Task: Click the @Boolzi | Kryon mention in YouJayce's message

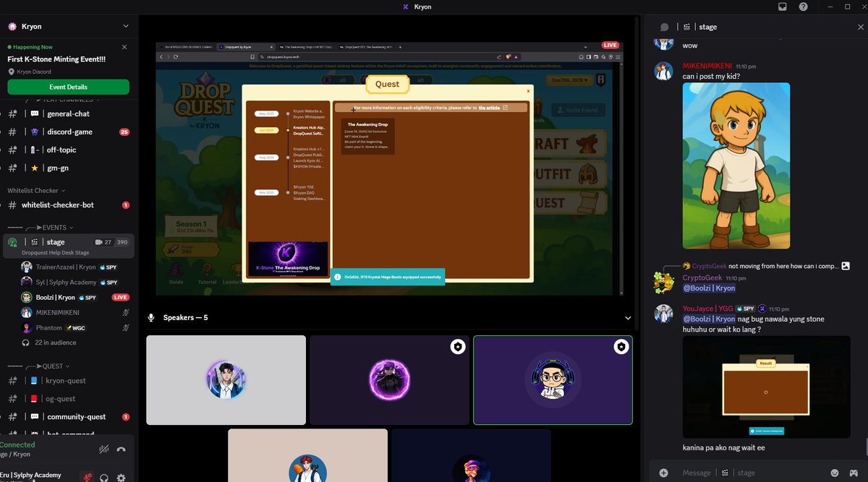Action: pos(709,319)
